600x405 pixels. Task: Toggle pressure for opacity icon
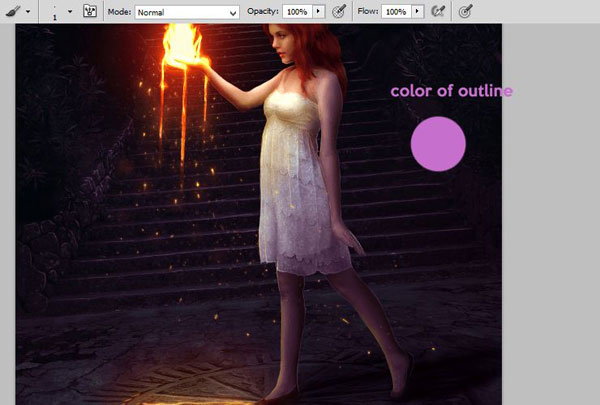pyautogui.click(x=339, y=11)
